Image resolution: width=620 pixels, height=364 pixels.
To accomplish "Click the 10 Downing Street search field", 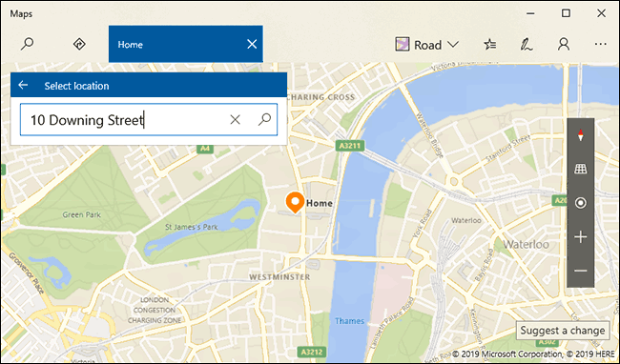I will coord(149,120).
